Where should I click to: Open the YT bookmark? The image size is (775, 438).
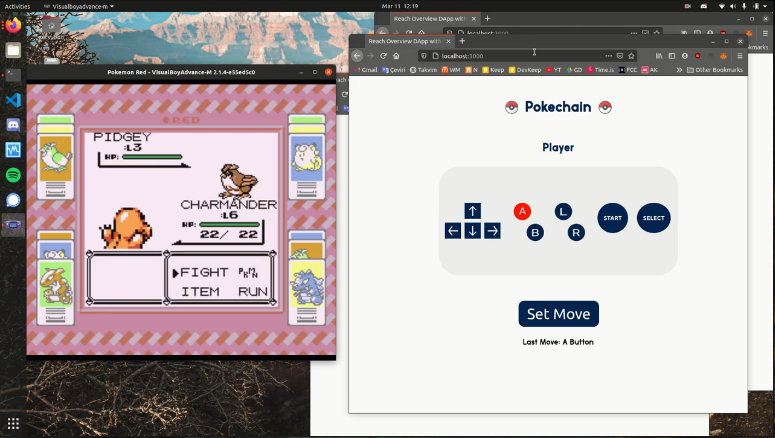pos(554,70)
